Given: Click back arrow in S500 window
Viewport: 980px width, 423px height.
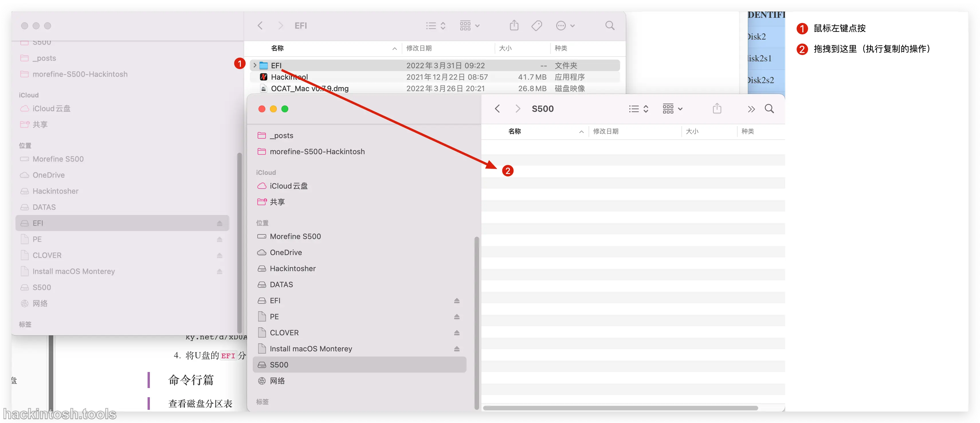Looking at the screenshot, I should [497, 109].
